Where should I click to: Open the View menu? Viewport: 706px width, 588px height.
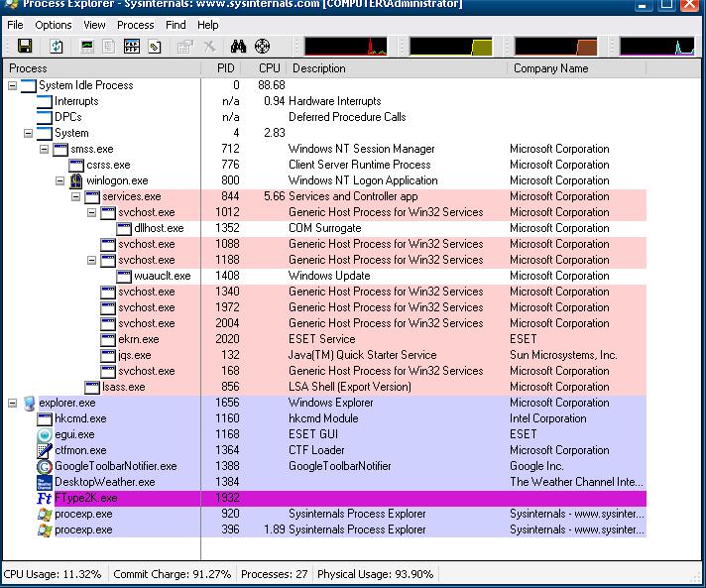[x=94, y=25]
